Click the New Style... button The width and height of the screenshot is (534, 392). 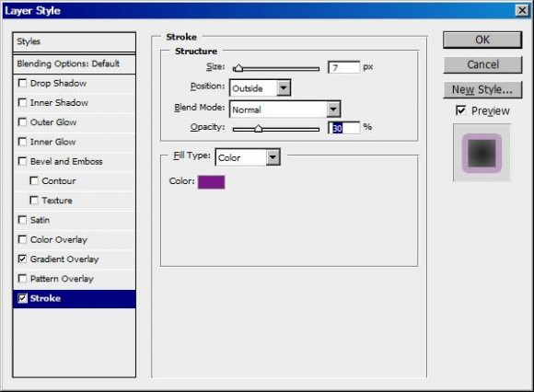(482, 89)
